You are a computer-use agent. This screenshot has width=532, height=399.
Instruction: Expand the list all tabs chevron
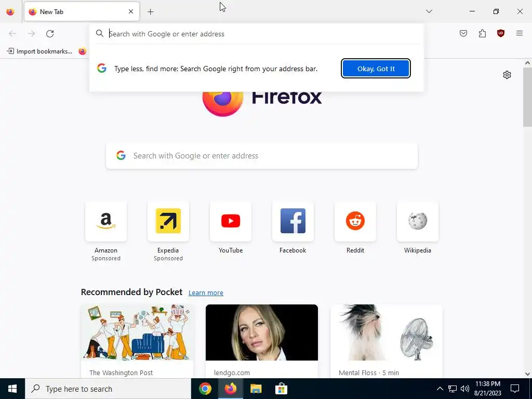429,11
